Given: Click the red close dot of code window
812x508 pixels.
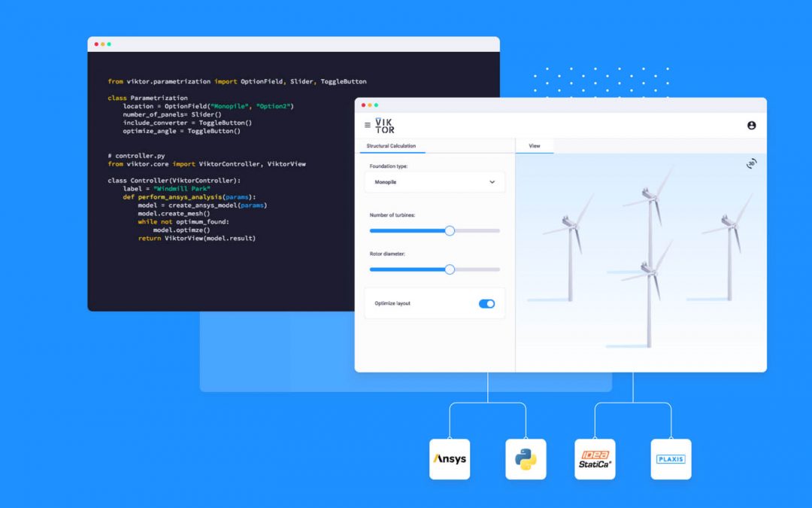Looking at the screenshot, I should coord(96,44).
